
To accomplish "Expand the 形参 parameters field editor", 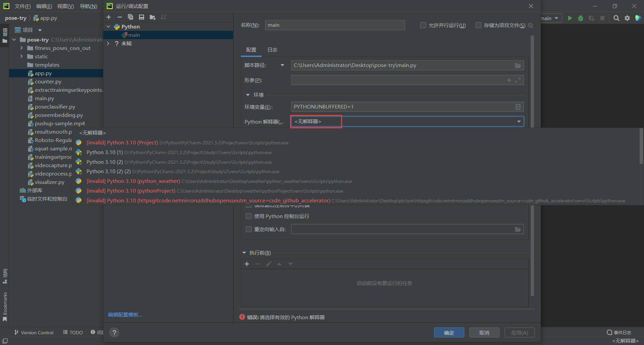I will pyautogui.click(x=518, y=80).
